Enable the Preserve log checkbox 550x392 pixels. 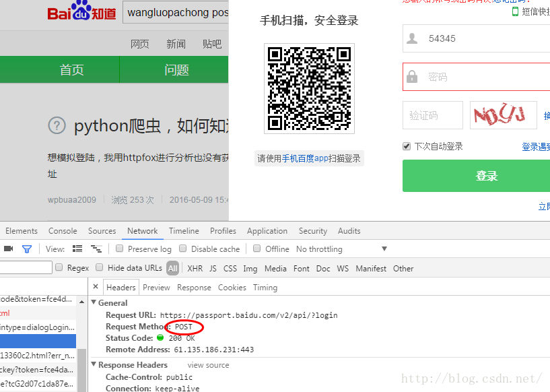(119, 249)
